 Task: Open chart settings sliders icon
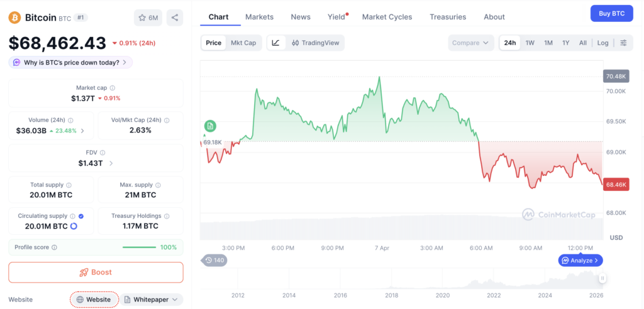[x=623, y=43]
